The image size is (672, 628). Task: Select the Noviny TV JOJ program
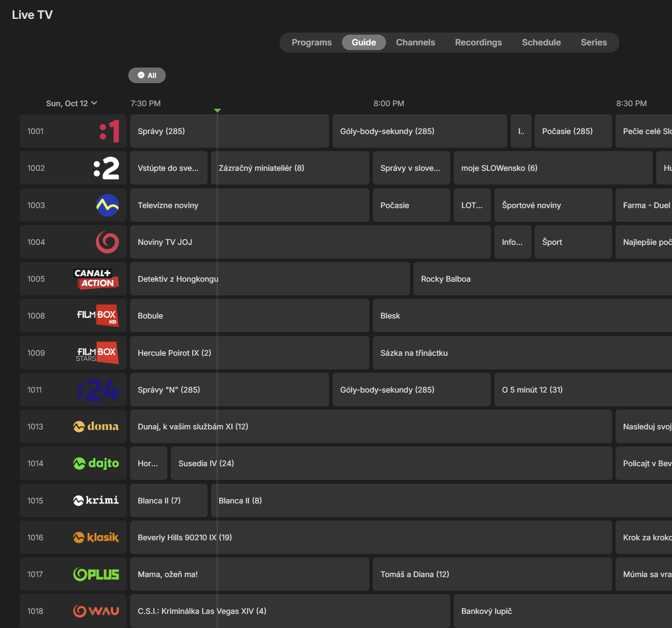165,242
